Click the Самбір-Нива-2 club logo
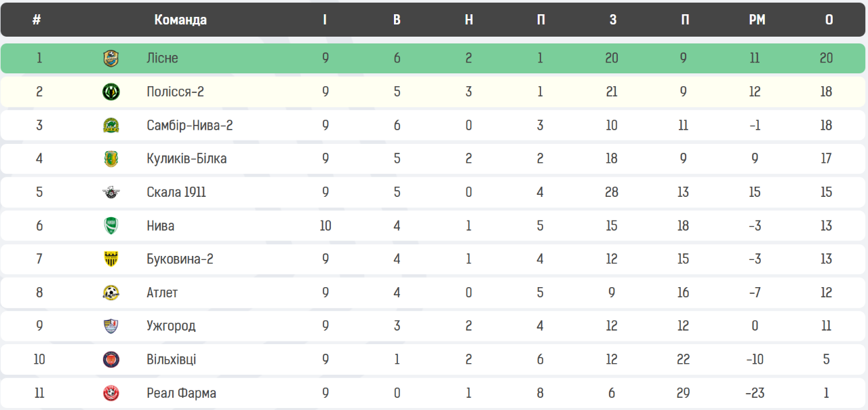 tap(111, 125)
